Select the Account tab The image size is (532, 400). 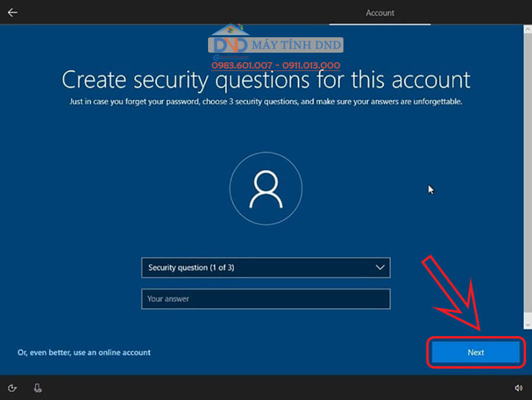379,13
